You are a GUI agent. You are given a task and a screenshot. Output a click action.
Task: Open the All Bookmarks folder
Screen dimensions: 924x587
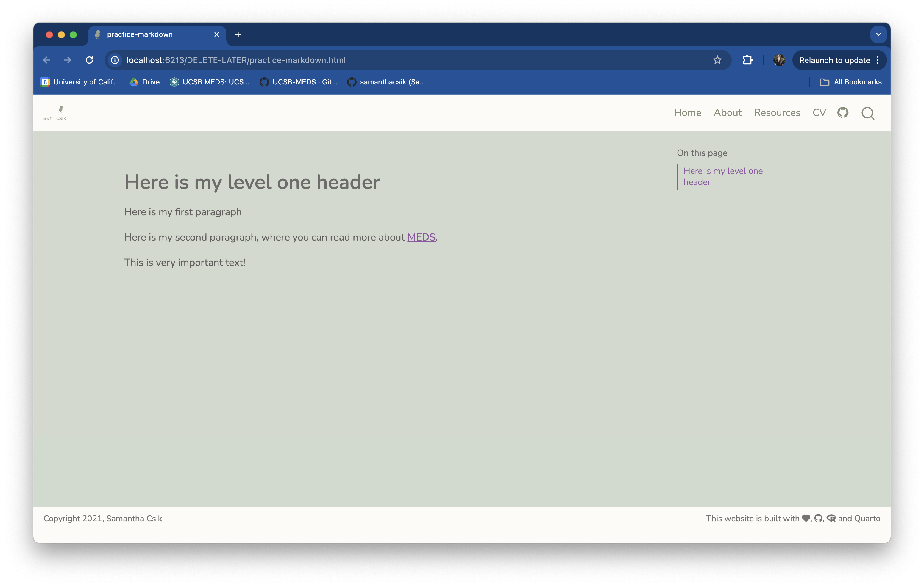(850, 82)
